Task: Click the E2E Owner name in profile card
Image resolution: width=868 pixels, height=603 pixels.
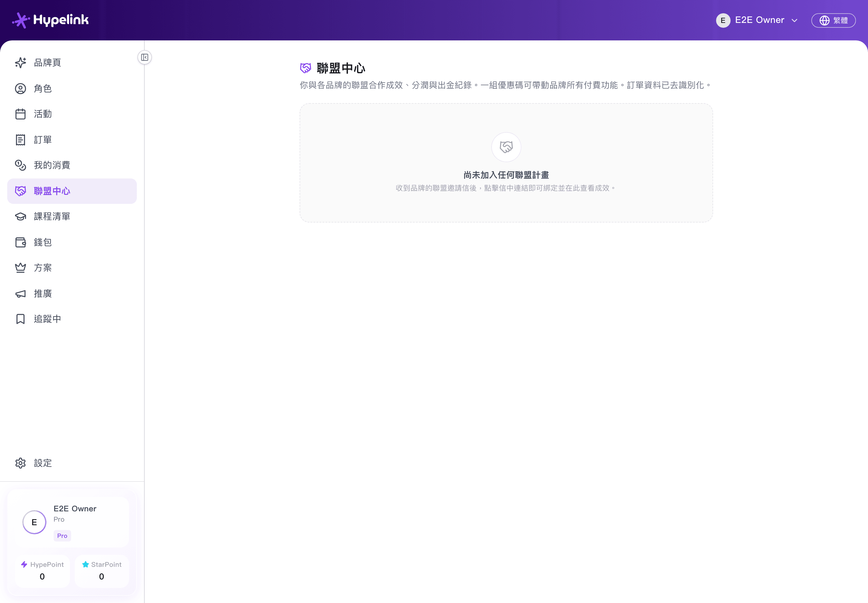Action: pyautogui.click(x=75, y=509)
